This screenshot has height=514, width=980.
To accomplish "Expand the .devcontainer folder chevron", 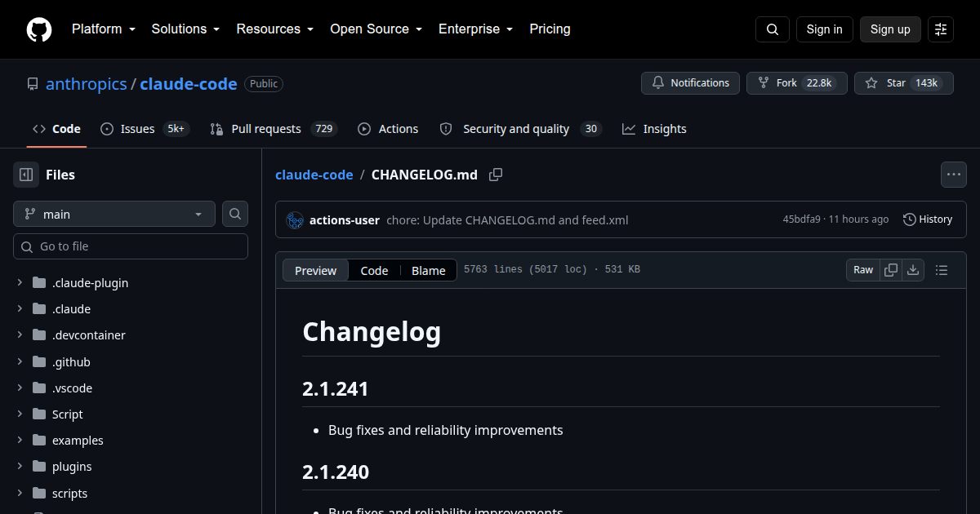I will (20, 335).
